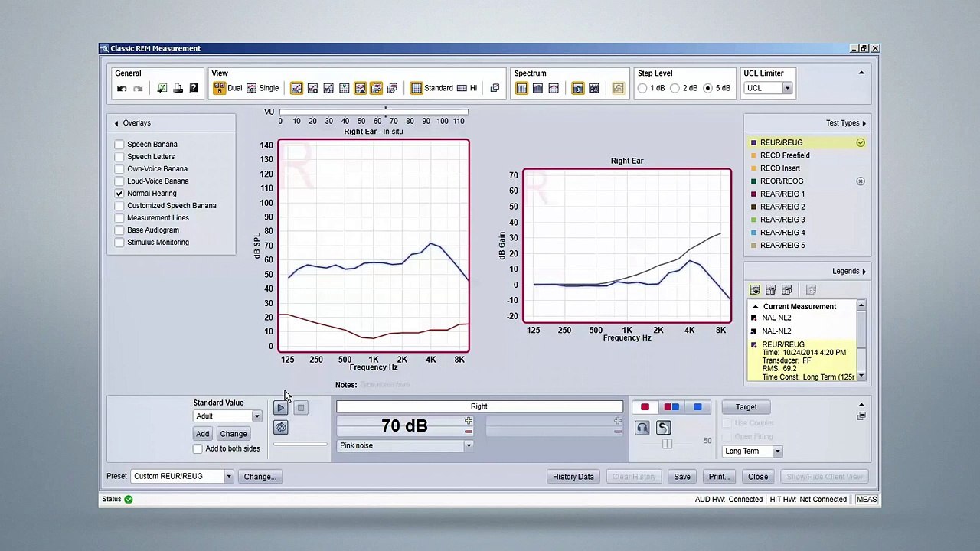Collapse the Overlays panel arrow
This screenshot has width=980, height=551.
pyautogui.click(x=116, y=123)
